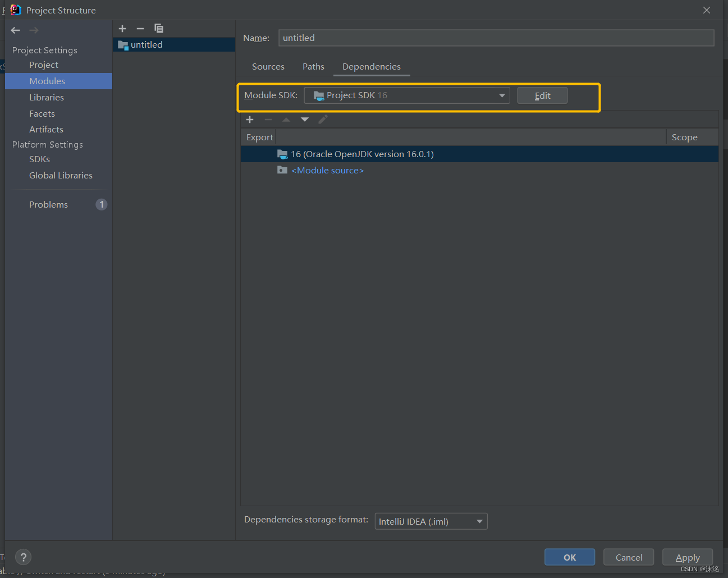Click the Problems count badge
Screen dimensions: 728x578
(102, 204)
